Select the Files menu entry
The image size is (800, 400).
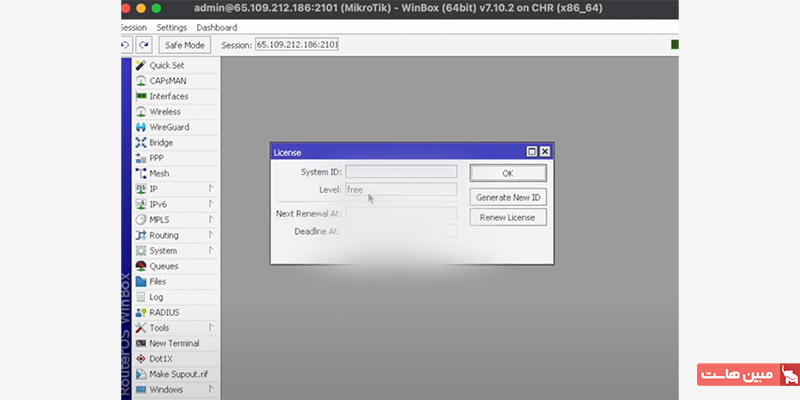tap(177, 282)
